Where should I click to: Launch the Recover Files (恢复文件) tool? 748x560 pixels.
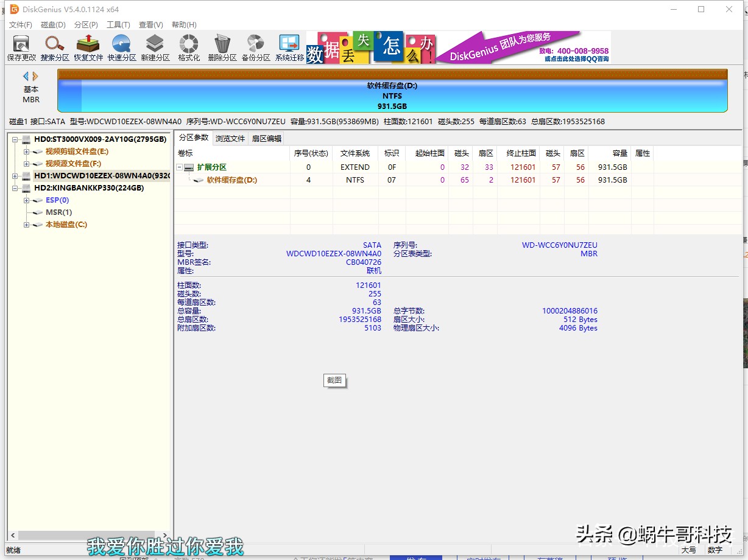(88, 48)
